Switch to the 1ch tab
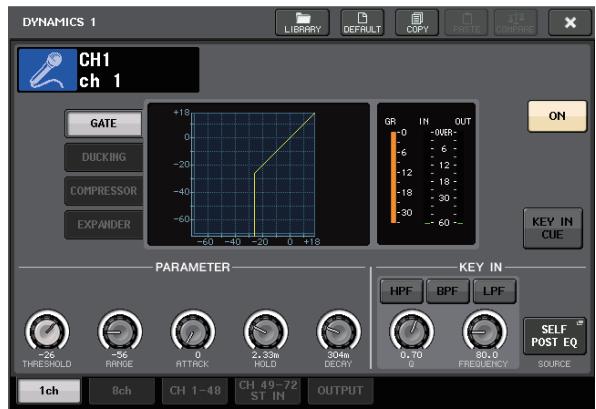 pyautogui.click(x=49, y=390)
